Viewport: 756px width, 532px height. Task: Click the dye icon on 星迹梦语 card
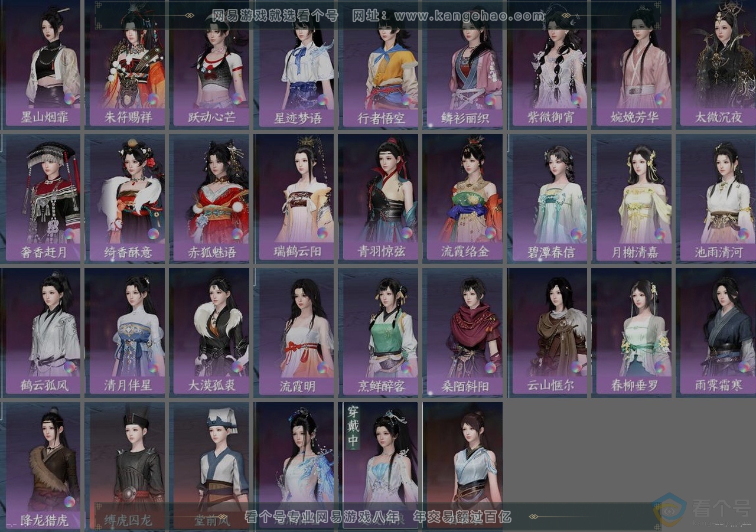pyautogui.click(x=322, y=99)
